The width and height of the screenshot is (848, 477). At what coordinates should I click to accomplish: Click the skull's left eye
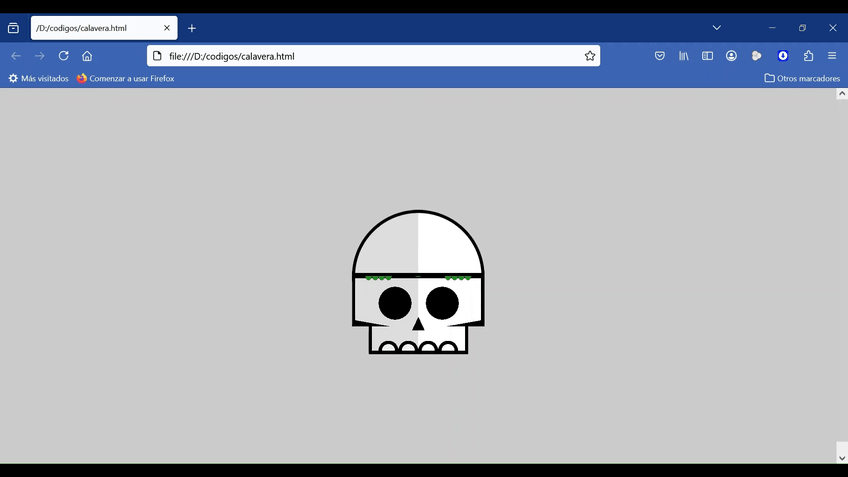click(x=395, y=303)
